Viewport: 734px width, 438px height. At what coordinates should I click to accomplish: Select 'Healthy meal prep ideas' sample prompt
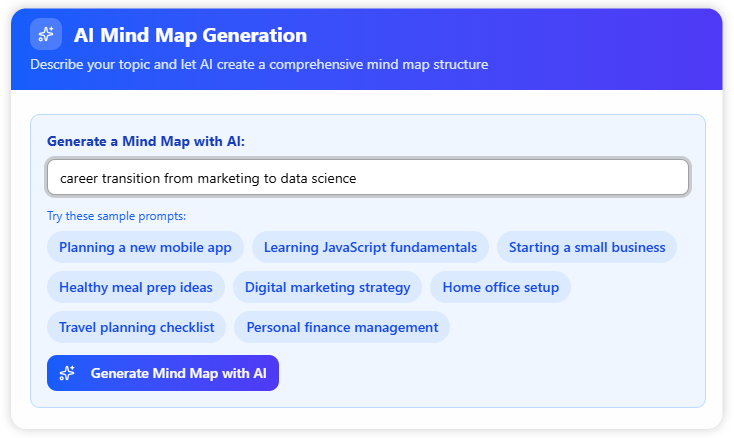(136, 287)
